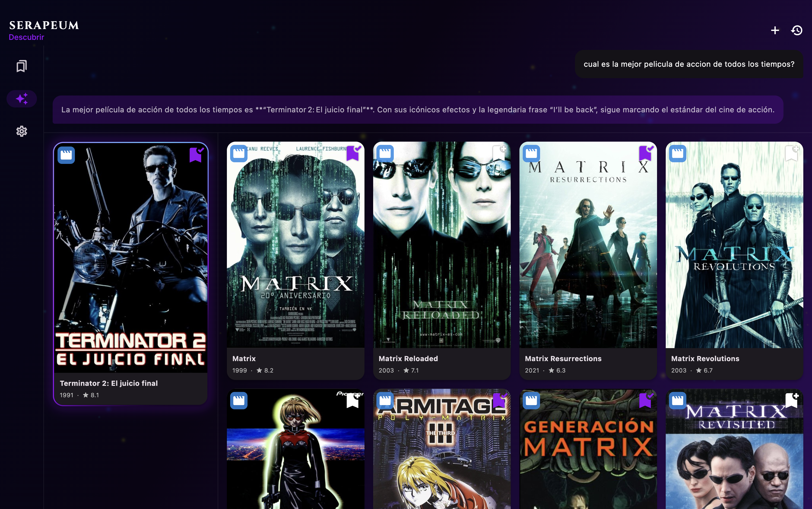Click the 'Matrix Reloaded' title text
The width and height of the screenshot is (812, 509).
pyautogui.click(x=408, y=358)
